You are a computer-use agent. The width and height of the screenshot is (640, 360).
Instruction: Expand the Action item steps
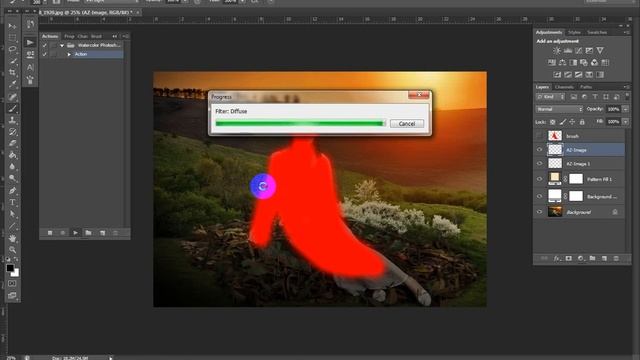pos(69,54)
